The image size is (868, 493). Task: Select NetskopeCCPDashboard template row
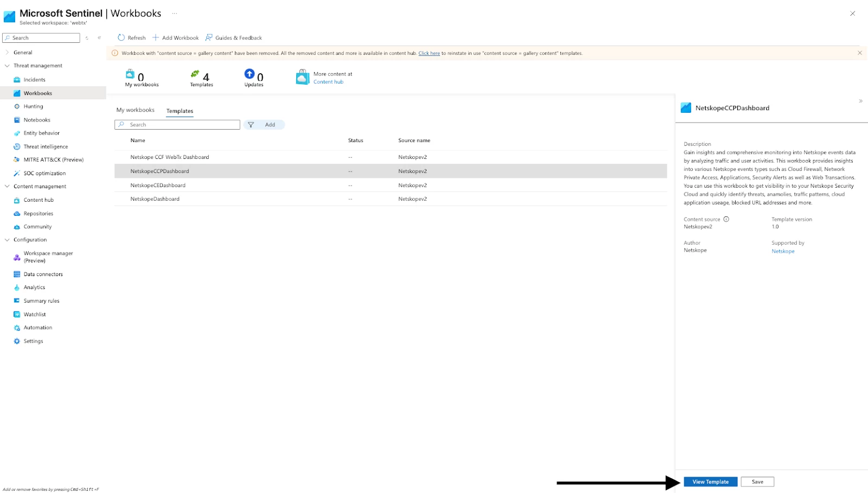[391, 171]
